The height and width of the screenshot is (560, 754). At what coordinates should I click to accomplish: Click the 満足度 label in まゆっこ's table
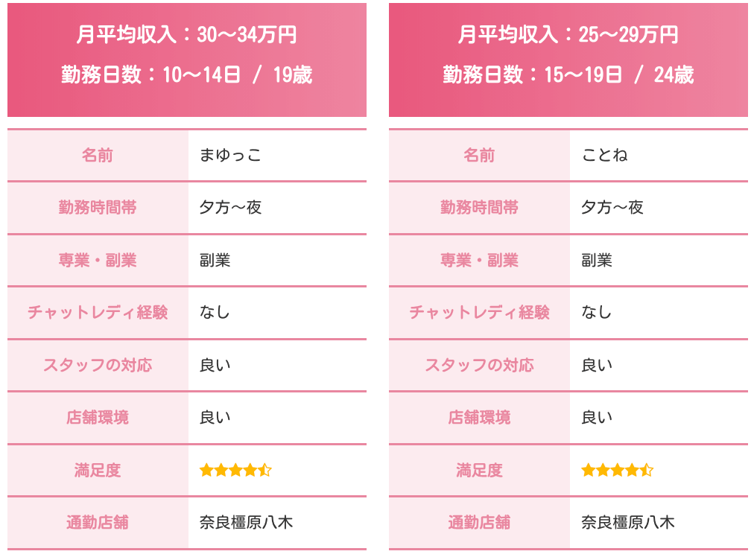98,470
